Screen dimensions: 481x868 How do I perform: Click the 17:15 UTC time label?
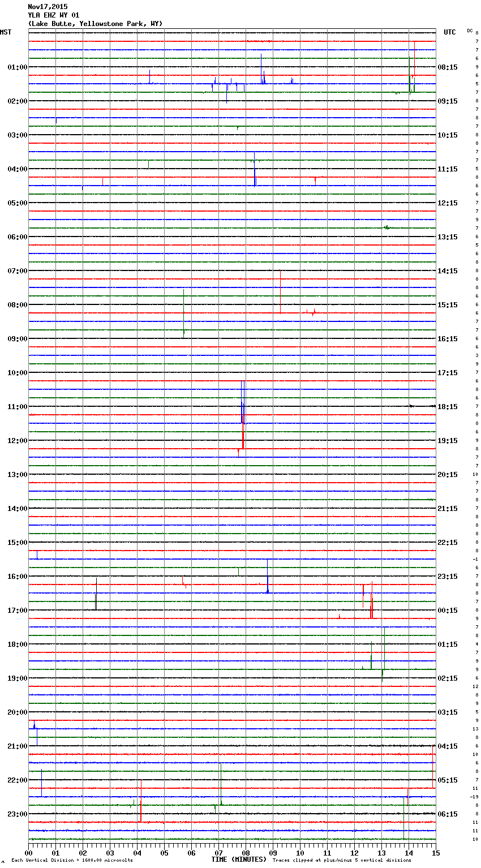[448, 373]
